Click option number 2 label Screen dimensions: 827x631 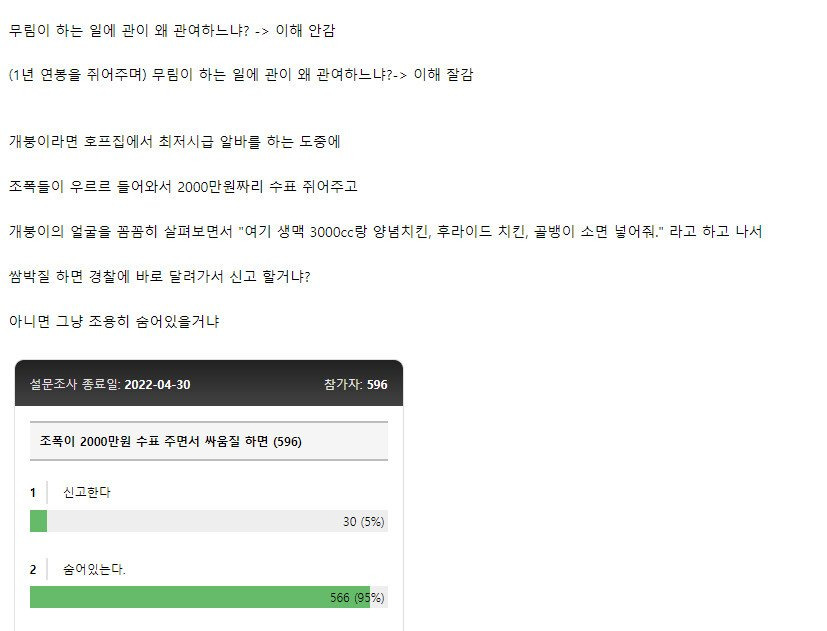pyautogui.click(x=33, y=570)
